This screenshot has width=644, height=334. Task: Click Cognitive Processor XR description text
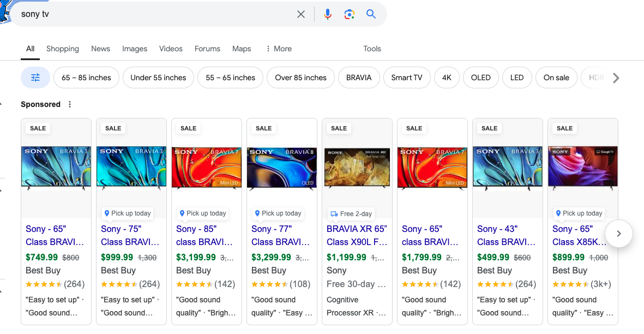point(356,306)
